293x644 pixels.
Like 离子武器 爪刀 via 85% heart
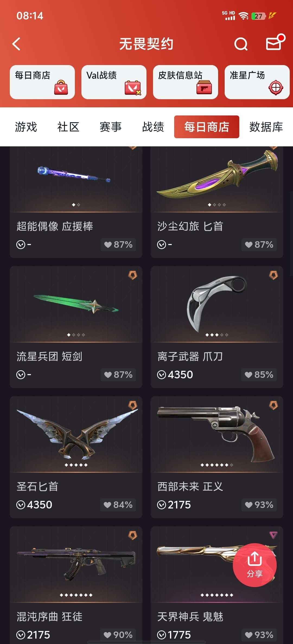point(259,375)
